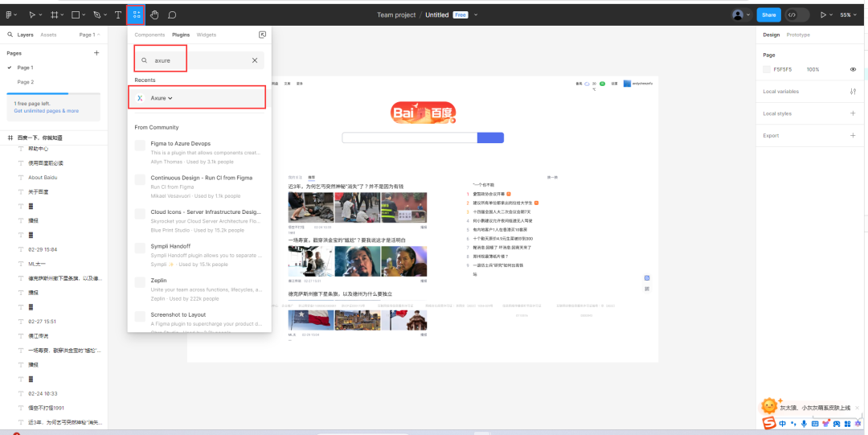The width and height of the screenshot is (868, 435).
Task: Open Figma to Azure Devops plugin
Action: coord(199,153)
